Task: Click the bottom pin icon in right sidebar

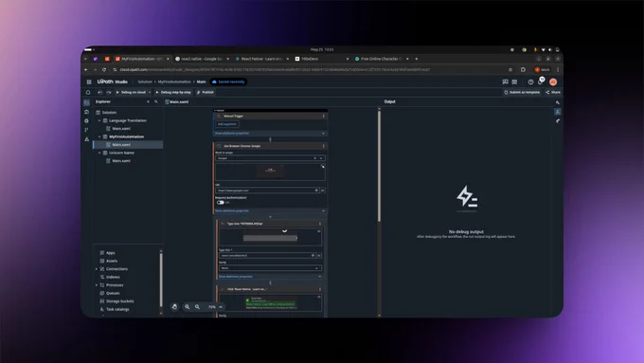Action: [x=558, y=121]
